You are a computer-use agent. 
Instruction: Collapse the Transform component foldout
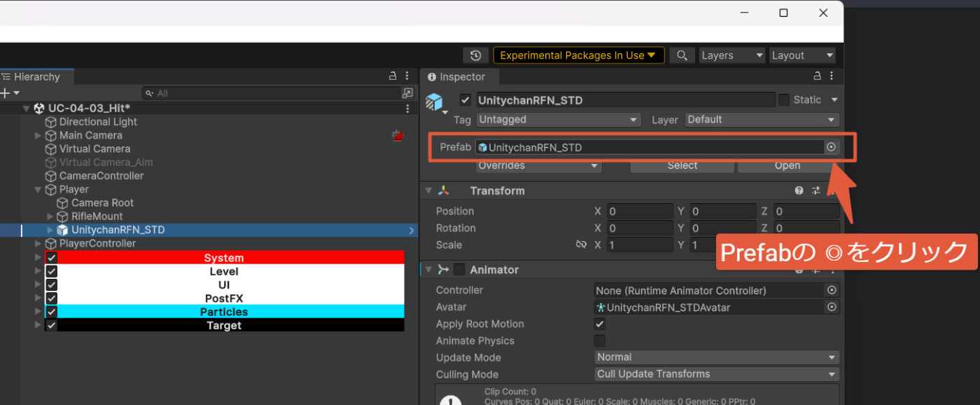pos(429,191)
